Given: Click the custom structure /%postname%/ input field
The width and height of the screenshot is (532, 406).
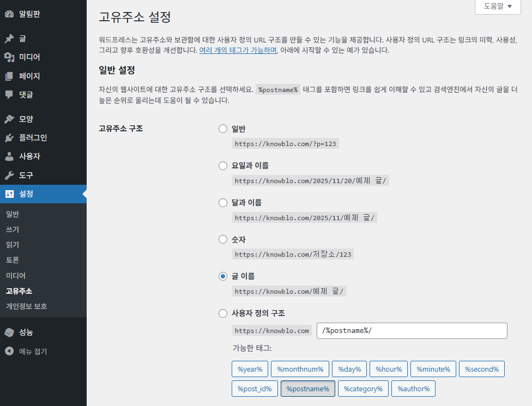Looking at the screenshot, I should point(412,331).
